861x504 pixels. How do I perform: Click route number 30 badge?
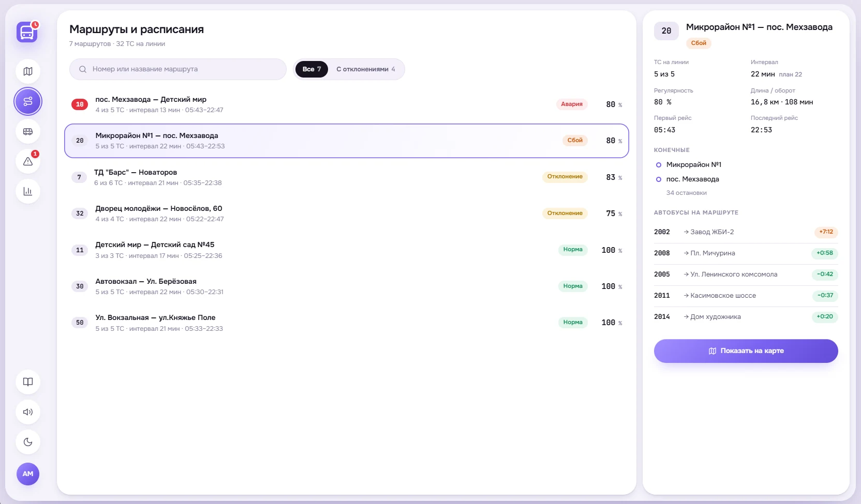(80, 286)
